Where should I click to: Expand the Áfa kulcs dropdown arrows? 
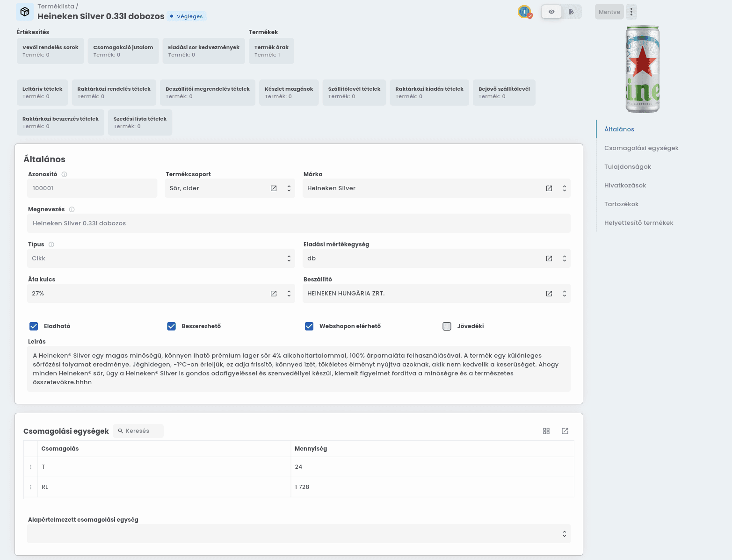click(289, 294)
